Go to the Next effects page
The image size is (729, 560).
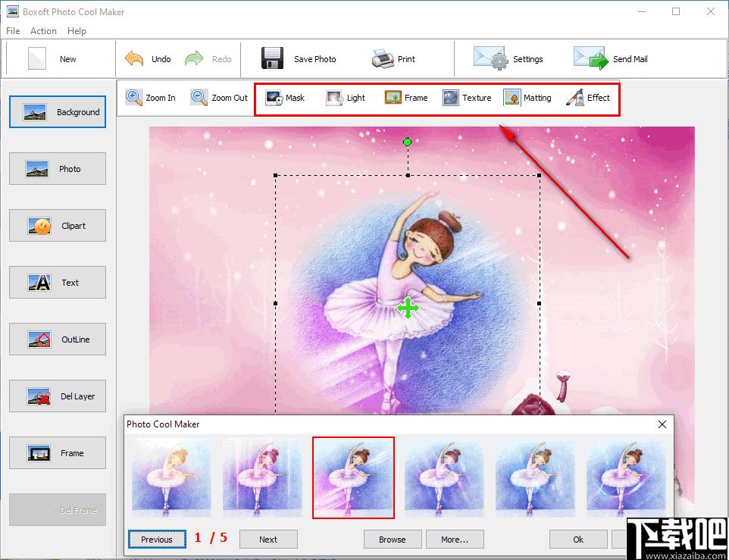pos(268,539)
